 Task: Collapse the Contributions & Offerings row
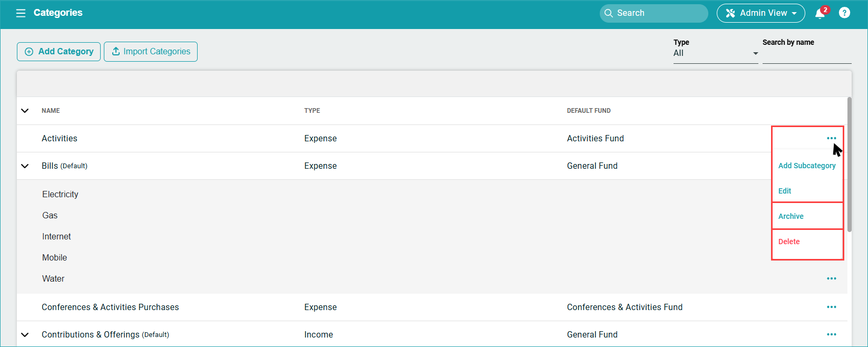25,334
